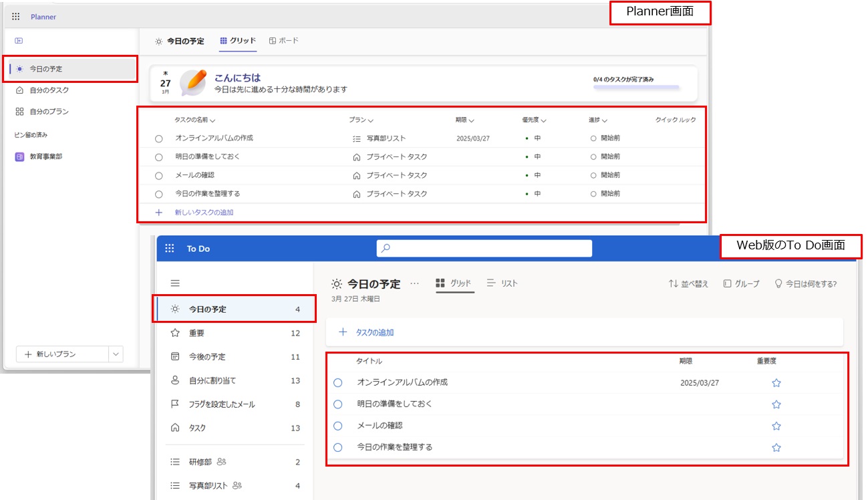Click 並べ替え button in To Do
Screen dimensions: 868x500
[688, 283]
